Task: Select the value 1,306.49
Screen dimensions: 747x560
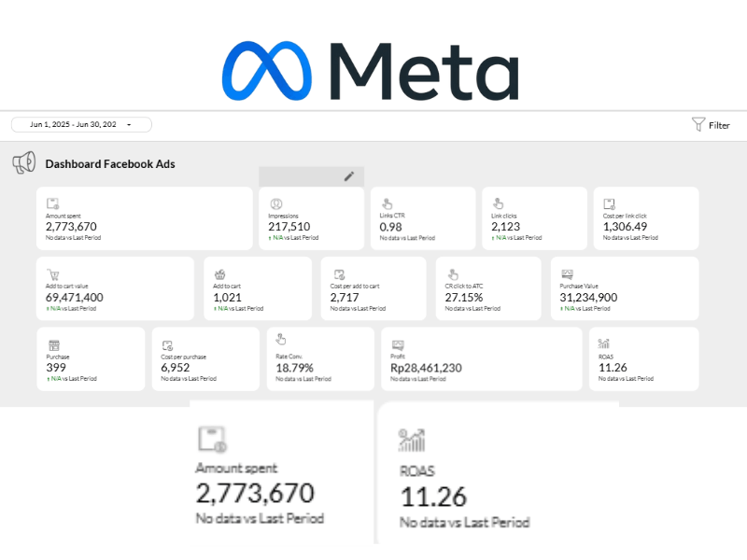Action: (x=625, y=227)
